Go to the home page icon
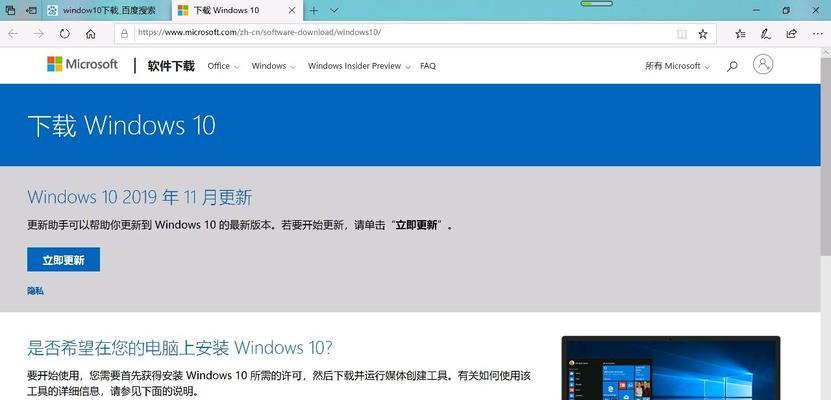This screenshot has width=831, height=400. click(x=91, y=34)
